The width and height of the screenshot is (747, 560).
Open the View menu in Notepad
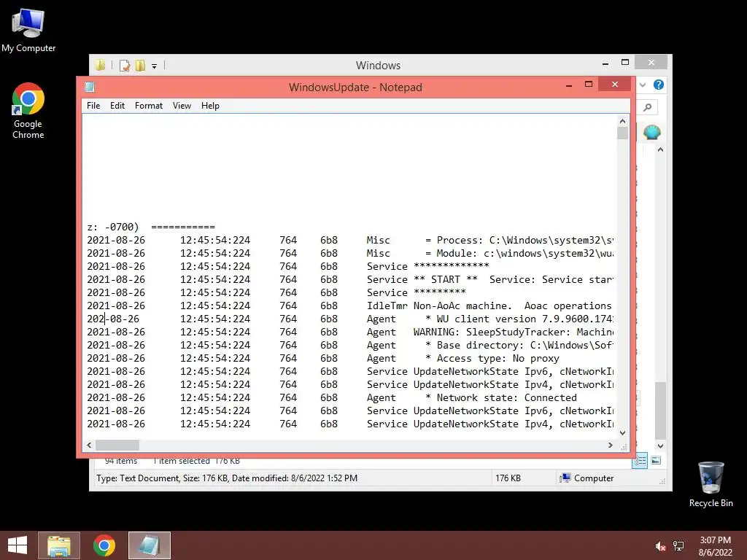point(182,106)
